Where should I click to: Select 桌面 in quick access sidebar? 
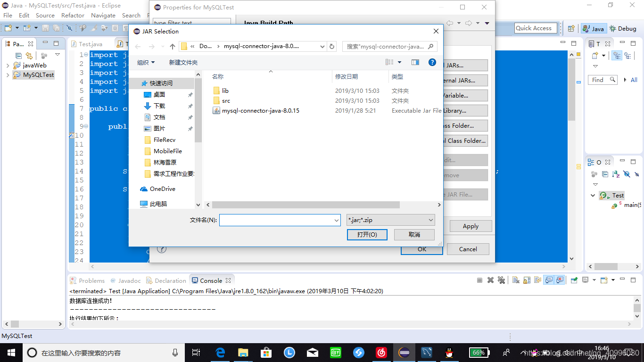159,94
